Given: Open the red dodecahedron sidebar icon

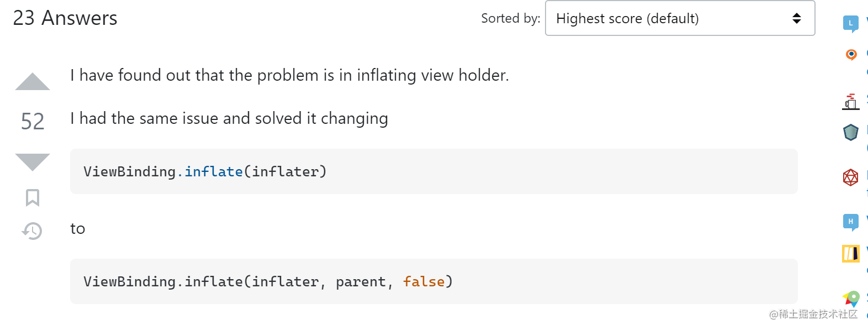Looking at the screenshot, I should point(850,177).
